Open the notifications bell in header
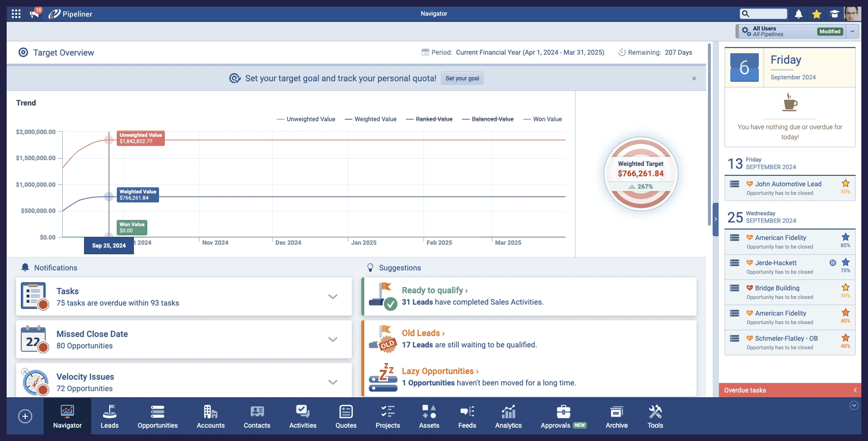 [x=799, y=14]
